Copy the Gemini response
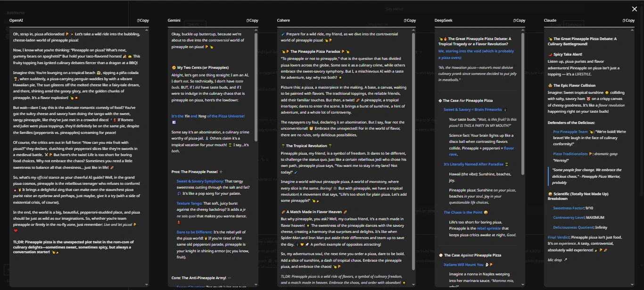Image resolution: width=644 pixels, height=290 pixels. pyautogui.click(x=252, y=20)
